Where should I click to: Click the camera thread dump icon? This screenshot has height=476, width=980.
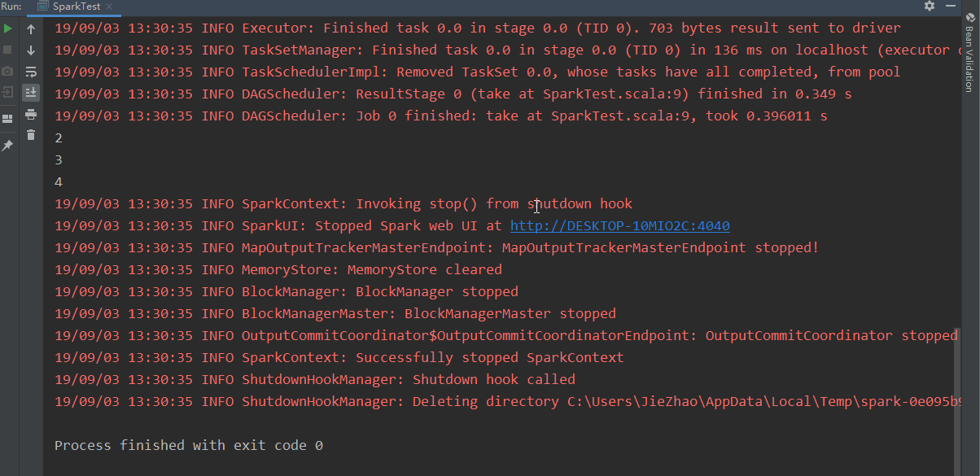pos(8,72)
